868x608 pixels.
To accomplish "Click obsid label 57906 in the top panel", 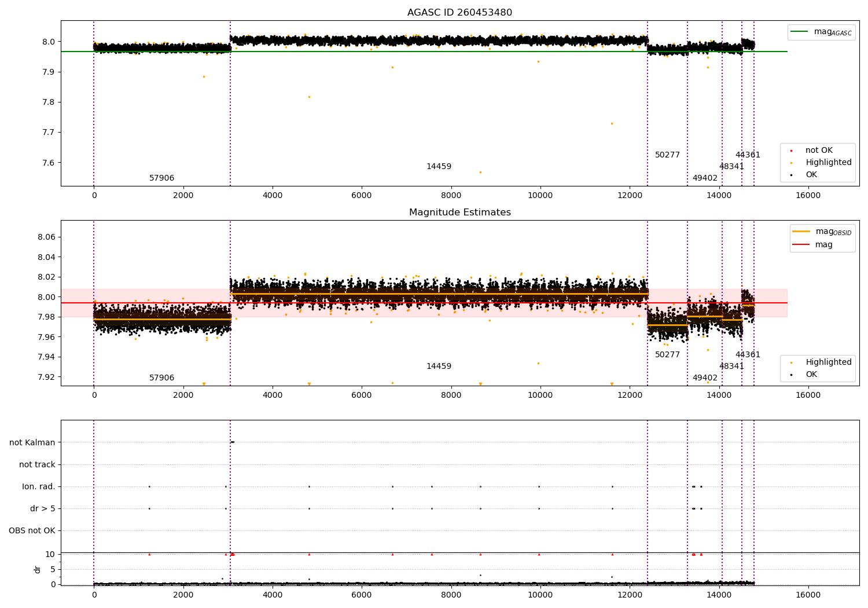I will tap(161, 178).
